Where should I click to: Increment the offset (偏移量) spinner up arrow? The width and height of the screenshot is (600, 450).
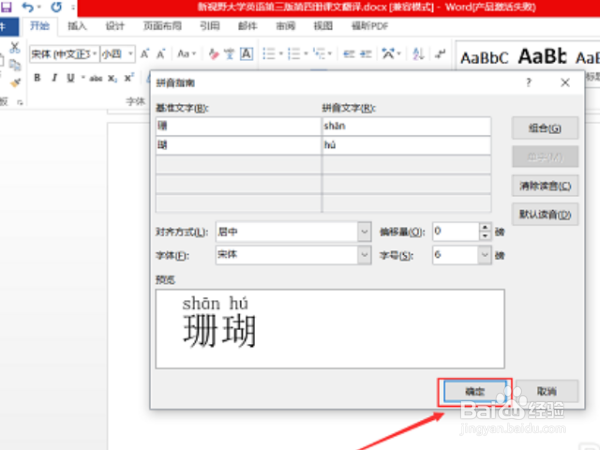coord(485,227)
